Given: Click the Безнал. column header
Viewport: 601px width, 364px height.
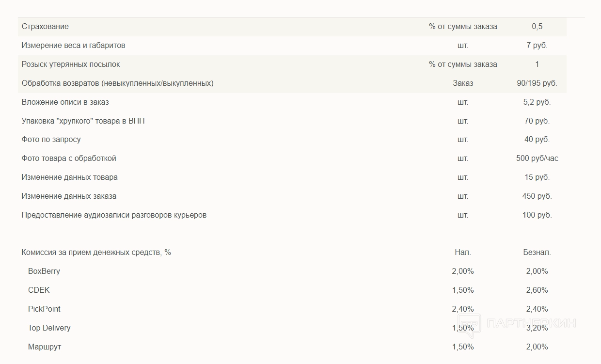Looking at the screenshot, I should (x=537, y=253).
